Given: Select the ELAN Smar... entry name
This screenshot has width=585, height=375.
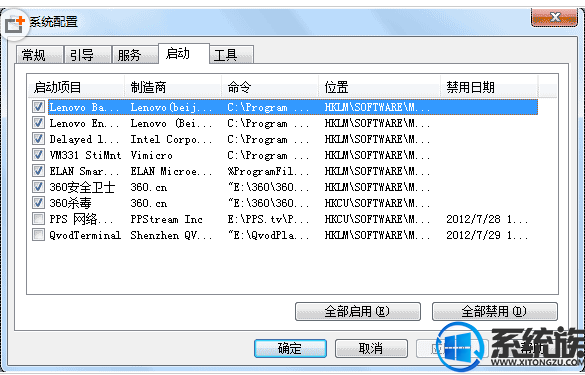Looking at the screenshot, I should pos(84,171).
